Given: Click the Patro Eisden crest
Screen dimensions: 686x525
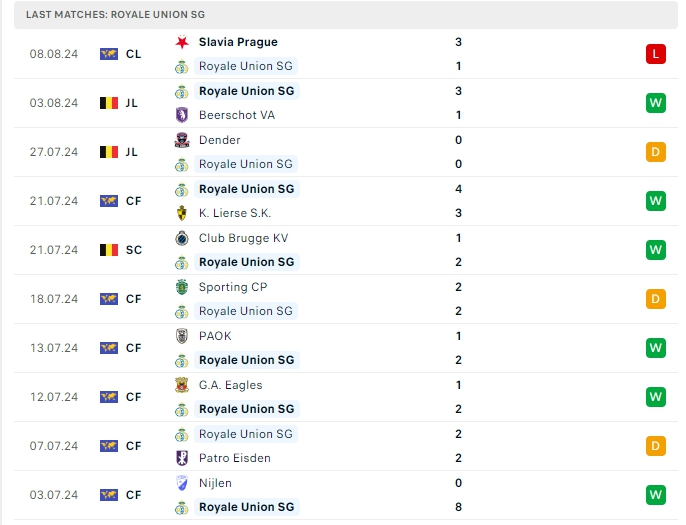Looking at the screenshot, I should click(x=182, y=458).
